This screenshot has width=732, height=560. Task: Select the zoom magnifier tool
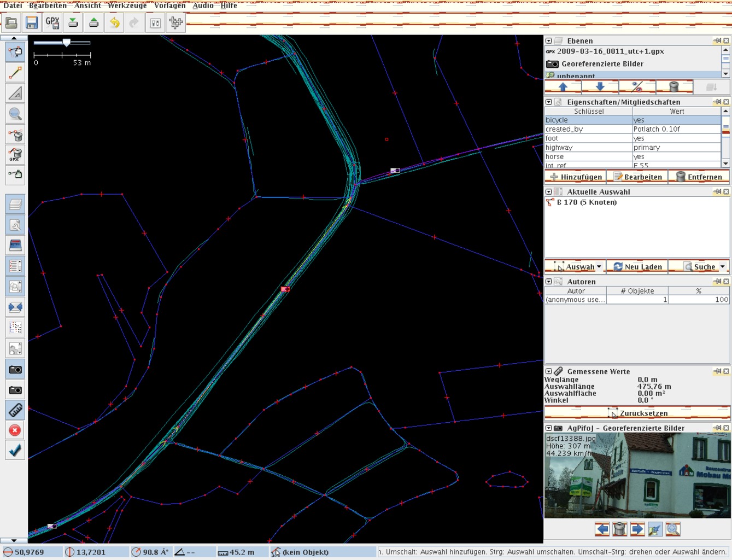[x=15, y=114]
